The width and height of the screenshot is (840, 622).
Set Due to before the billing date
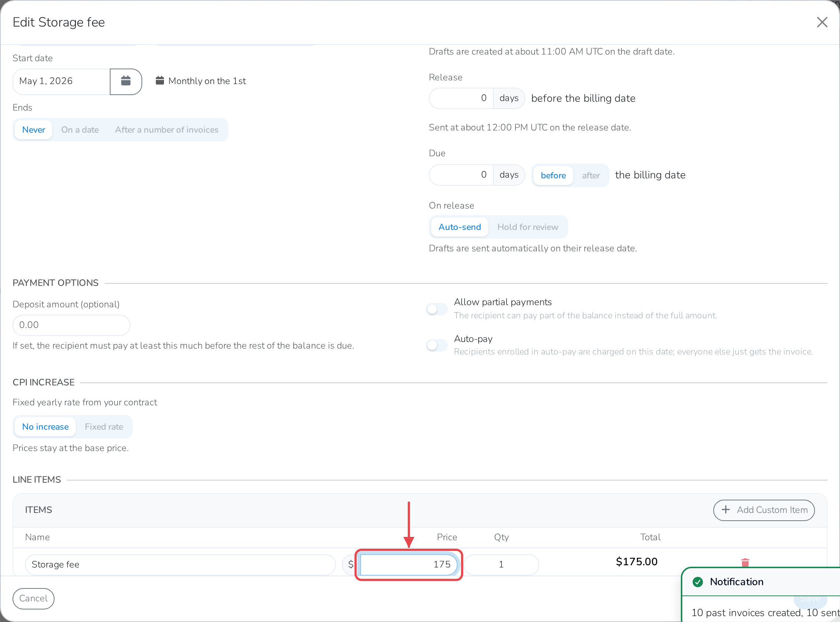click(553, 175)
